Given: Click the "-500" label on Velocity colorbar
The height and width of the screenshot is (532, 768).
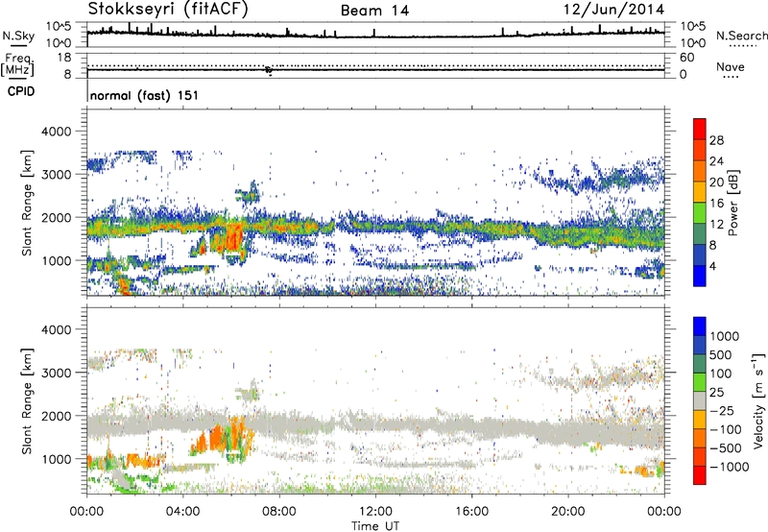Looking at the screenshot, I should [x=726, y=448].
